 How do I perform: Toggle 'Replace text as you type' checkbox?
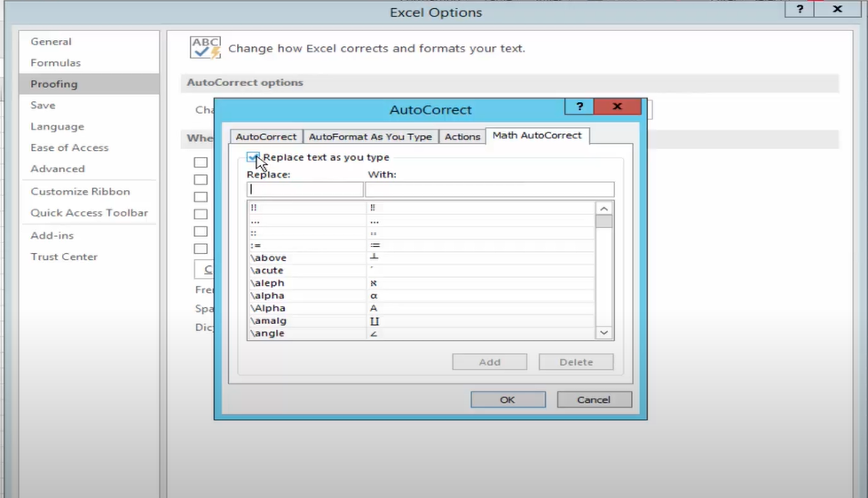click(x=253, y=157)
